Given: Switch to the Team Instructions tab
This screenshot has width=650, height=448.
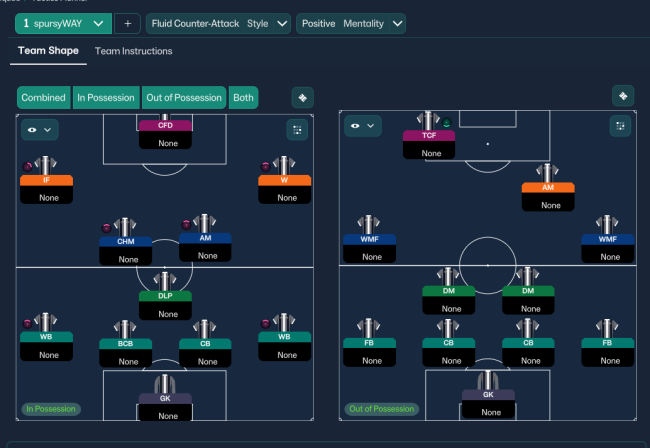Looking at the screenshot, I should tap(133, 51).
